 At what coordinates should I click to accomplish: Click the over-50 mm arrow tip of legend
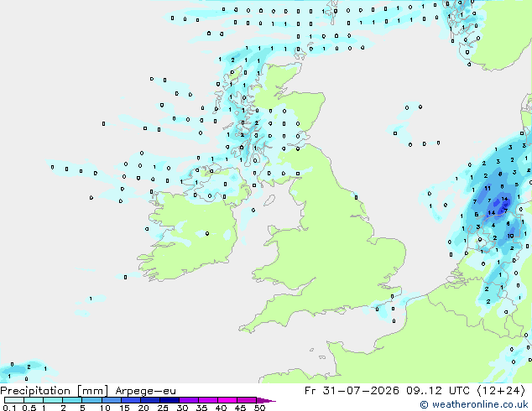pos(266,400)
